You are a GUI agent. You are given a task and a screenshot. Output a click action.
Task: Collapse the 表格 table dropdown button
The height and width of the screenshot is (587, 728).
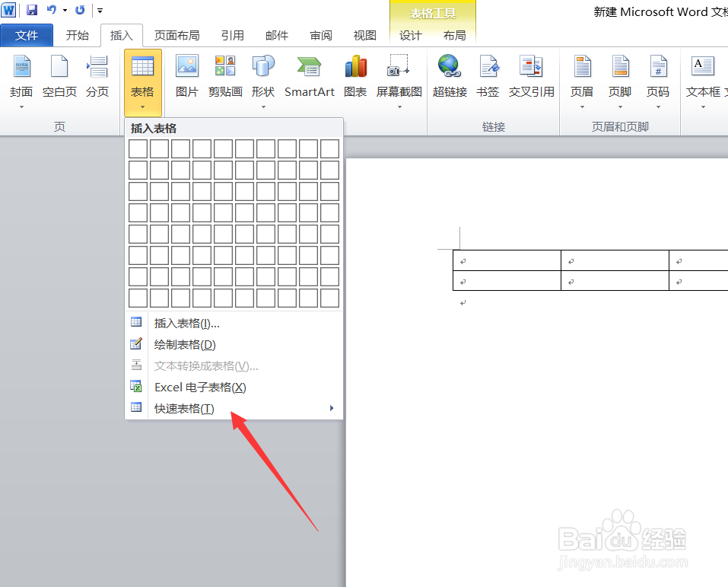[x=142, y=83]
